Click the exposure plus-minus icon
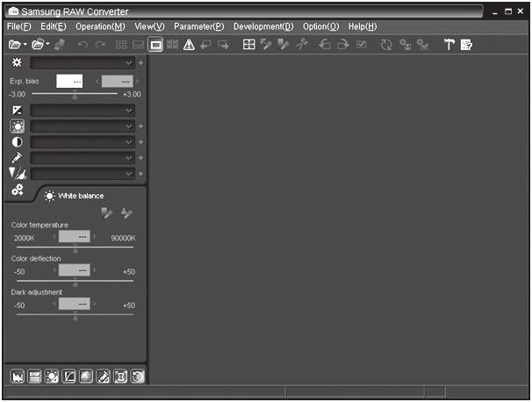The image size is (532, 402). point(17,111)
